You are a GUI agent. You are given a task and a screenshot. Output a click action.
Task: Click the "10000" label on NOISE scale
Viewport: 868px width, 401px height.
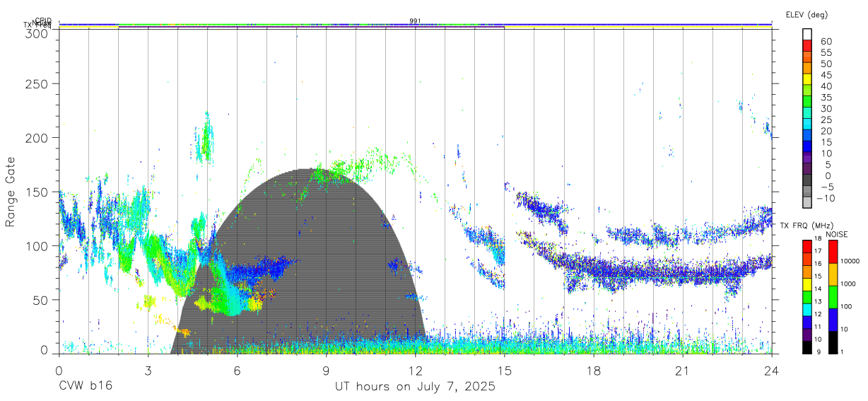(850, 262)
